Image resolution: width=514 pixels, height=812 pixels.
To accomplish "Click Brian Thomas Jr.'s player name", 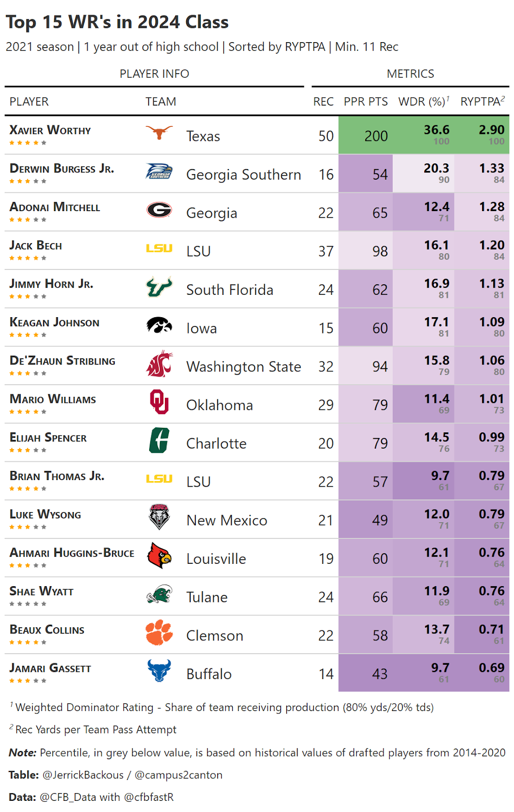I will (57, 476).
